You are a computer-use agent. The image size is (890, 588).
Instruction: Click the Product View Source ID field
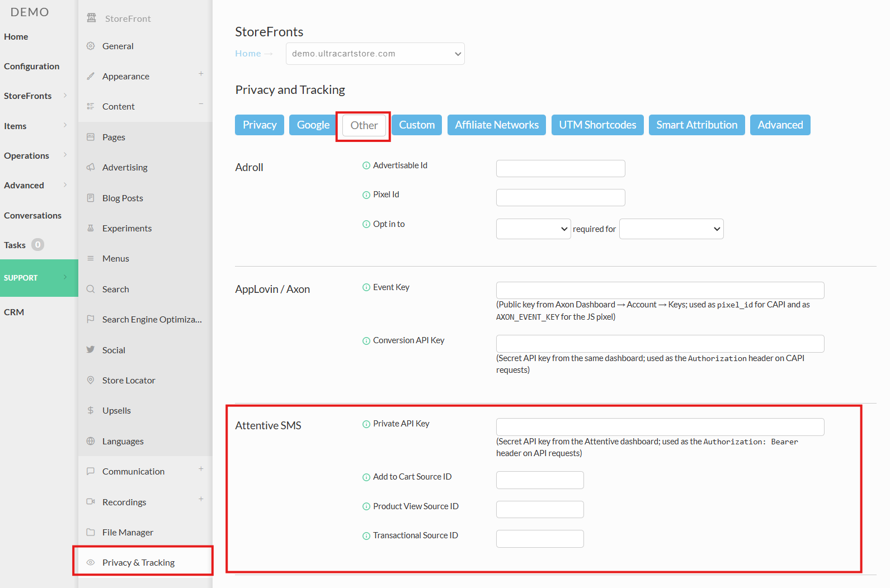pos(540,509)
